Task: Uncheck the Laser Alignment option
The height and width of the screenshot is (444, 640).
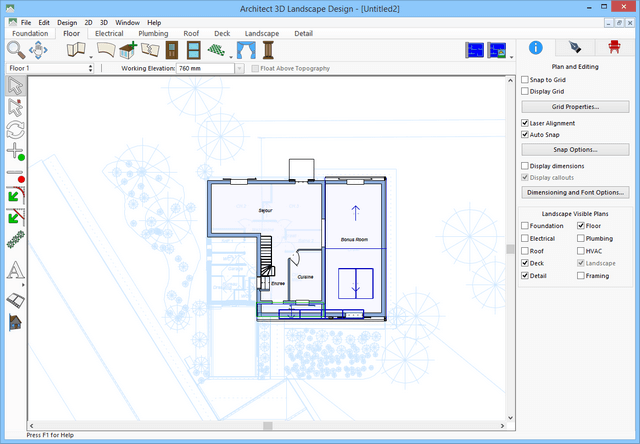Action: 526,123
